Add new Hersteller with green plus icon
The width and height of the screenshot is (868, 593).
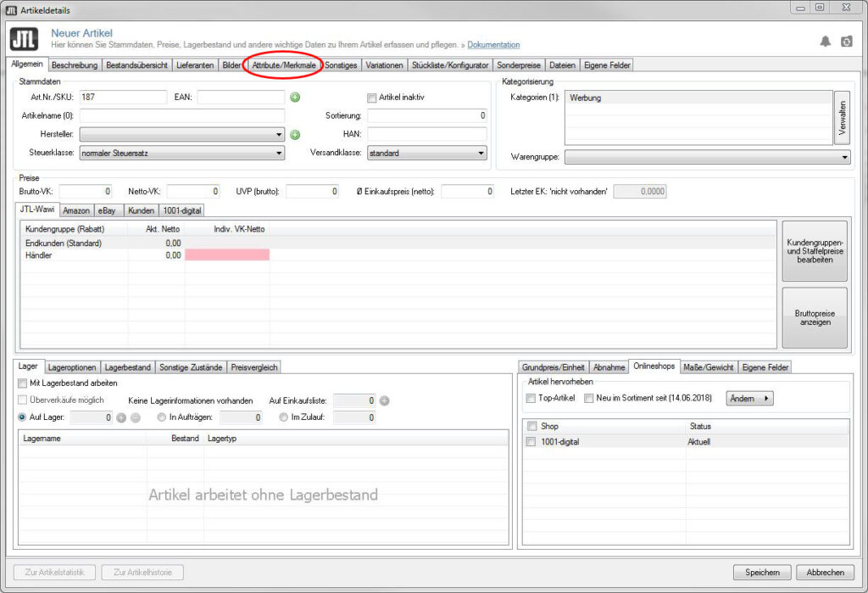[295, 134]
